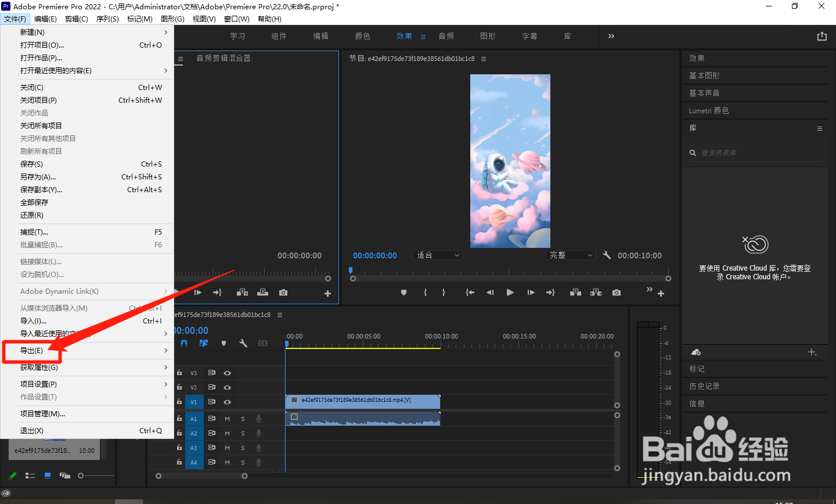This screenshot has height=504, width=836.
Task: Expand the 新建(N) submenu
Action: [87, 33]
